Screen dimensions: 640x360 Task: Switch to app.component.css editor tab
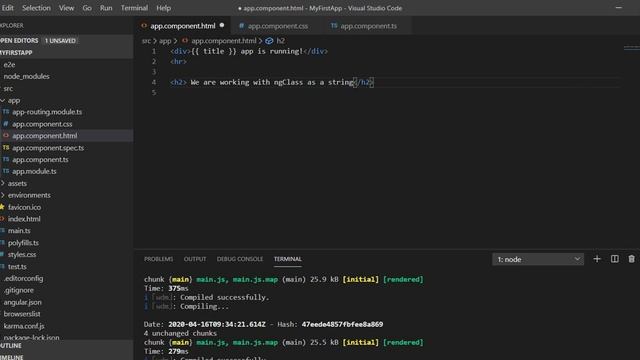coord(278,26)
